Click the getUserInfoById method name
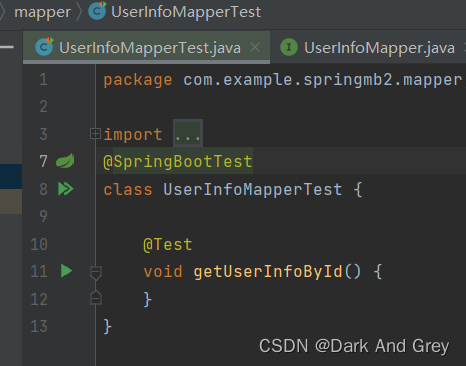Image resolution: width=466 pixels, height=366 pixels. tap(268, 271)
